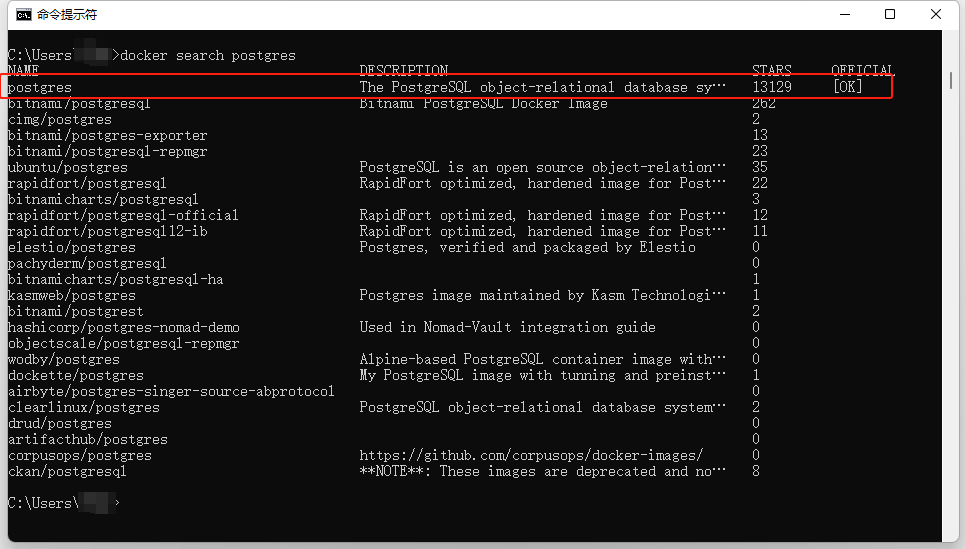Click the highlighted postgres image name
Viewport: 965px width, 549px height.
40,87
